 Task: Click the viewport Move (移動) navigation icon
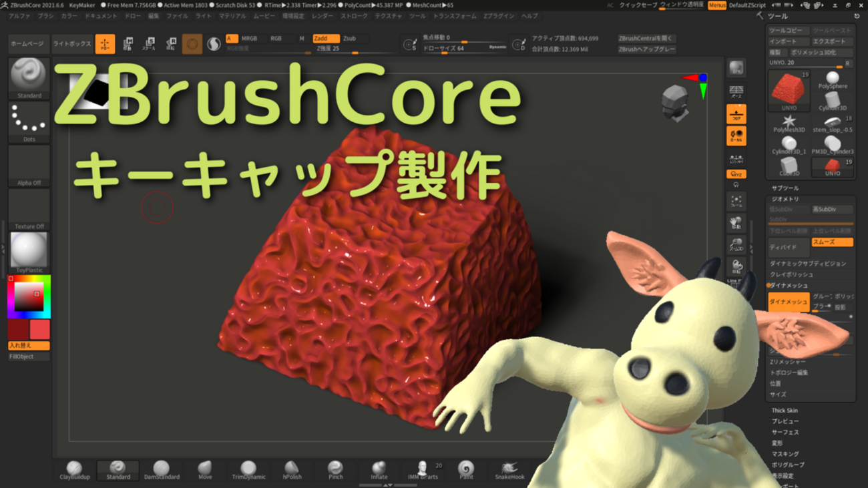point(736,223)
